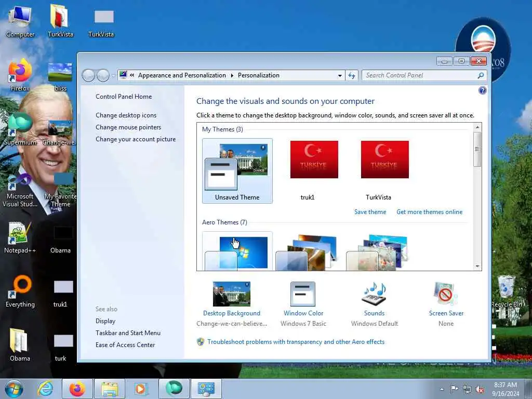Open Windows Explorer from taskbar

click(x=109, y=389)
